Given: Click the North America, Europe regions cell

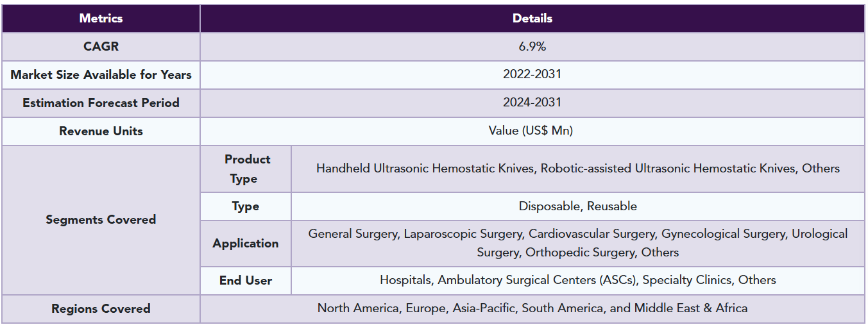Looking at the screenshot, I should pos(532,308).
